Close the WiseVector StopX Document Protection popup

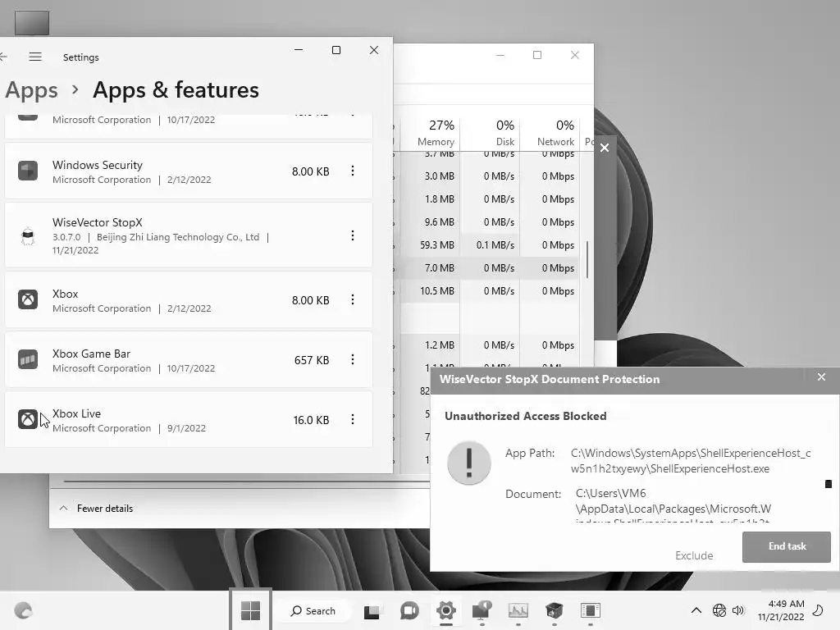821,377
